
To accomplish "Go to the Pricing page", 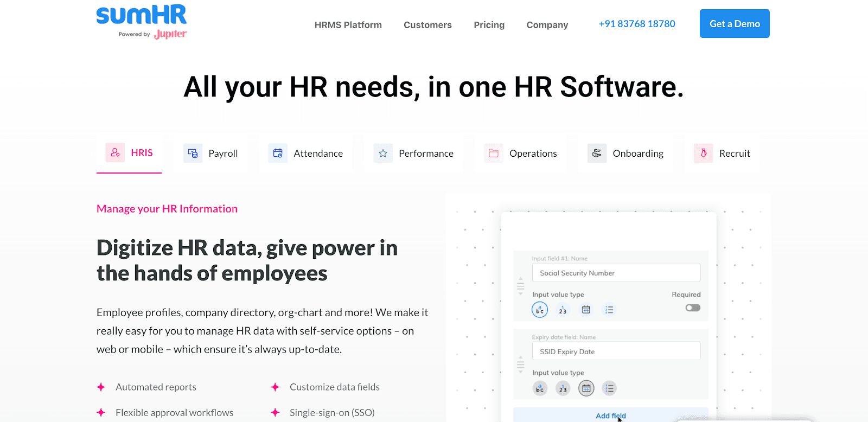I will (489, 25).
